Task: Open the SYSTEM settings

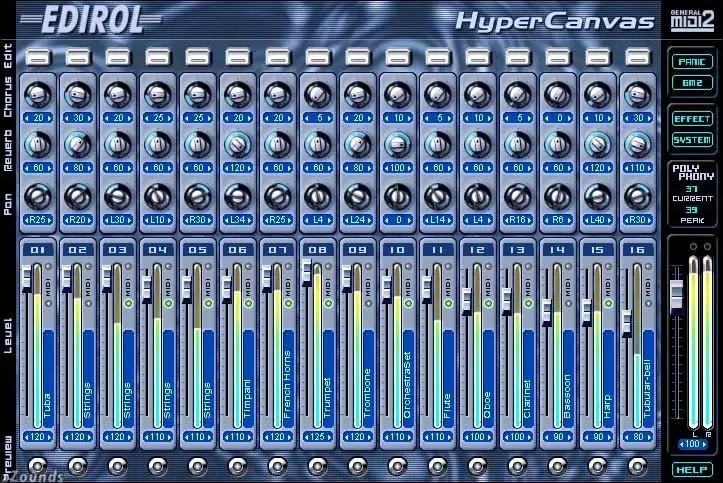Action: (x=692, y=140)
